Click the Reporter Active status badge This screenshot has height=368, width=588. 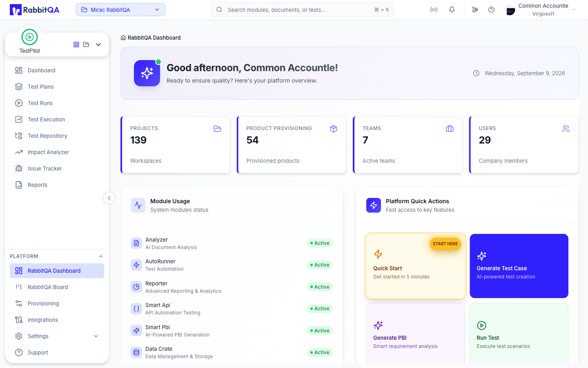pos(320,287)
